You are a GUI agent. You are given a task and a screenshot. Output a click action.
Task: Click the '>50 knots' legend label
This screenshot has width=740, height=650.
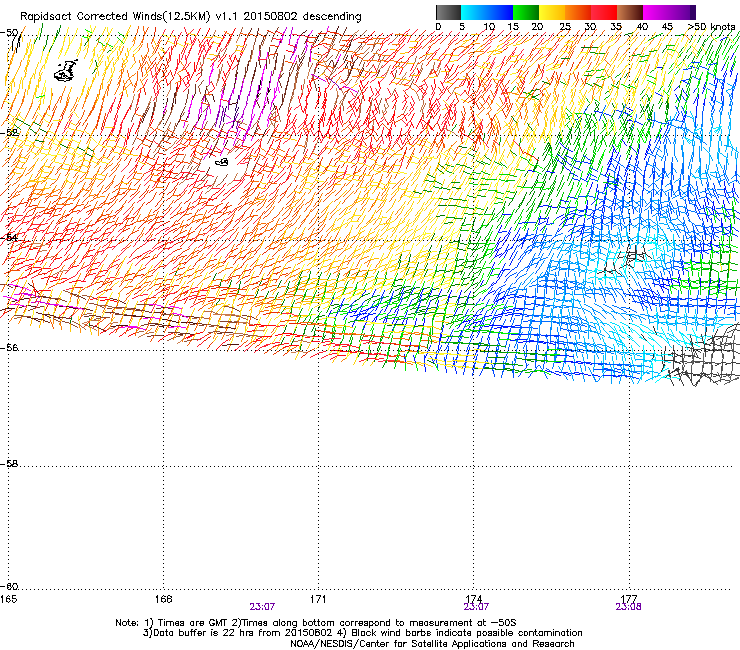tap(711, 27)
